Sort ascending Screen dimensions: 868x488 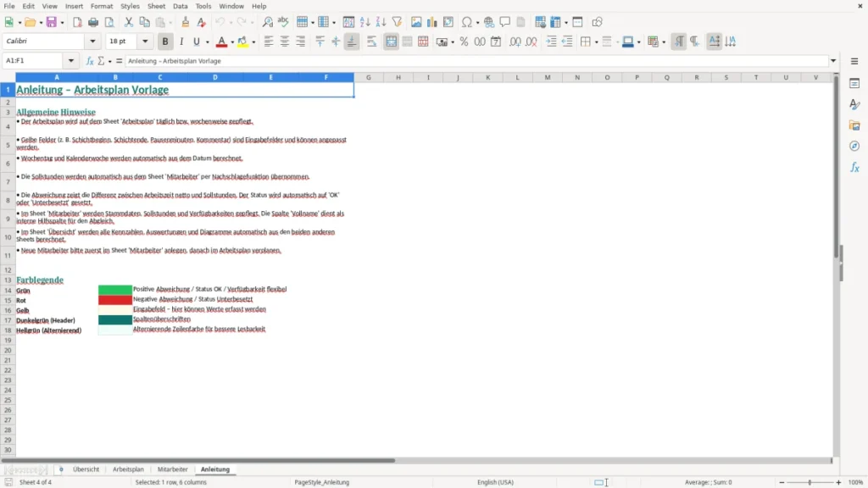pyautogui.click(x=364, y=22)
